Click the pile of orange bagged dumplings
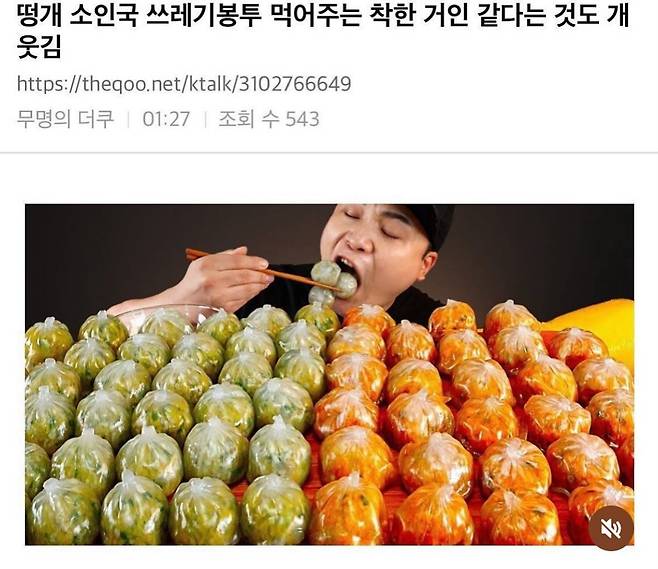Screen dimensions: 658x569 tap(470, 424)
